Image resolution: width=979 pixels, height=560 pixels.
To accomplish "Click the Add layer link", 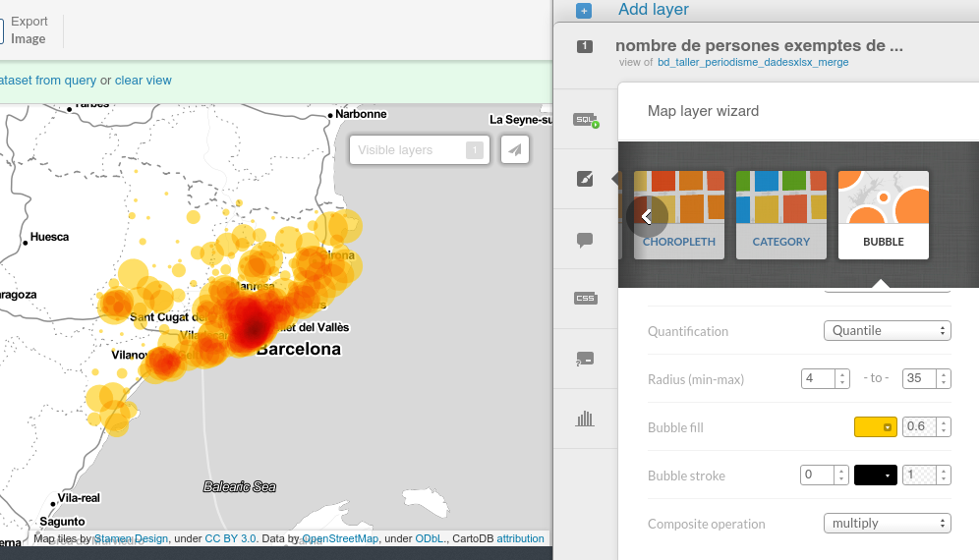I will click(653, 10).
